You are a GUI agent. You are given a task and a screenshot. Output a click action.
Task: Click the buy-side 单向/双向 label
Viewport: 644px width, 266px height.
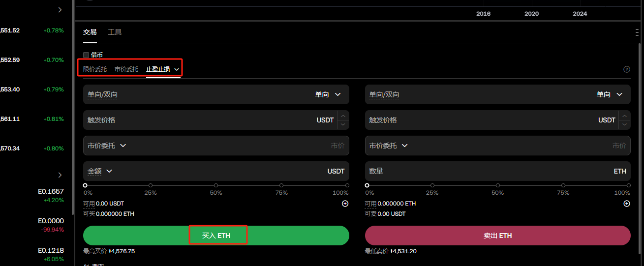point(102,94)
